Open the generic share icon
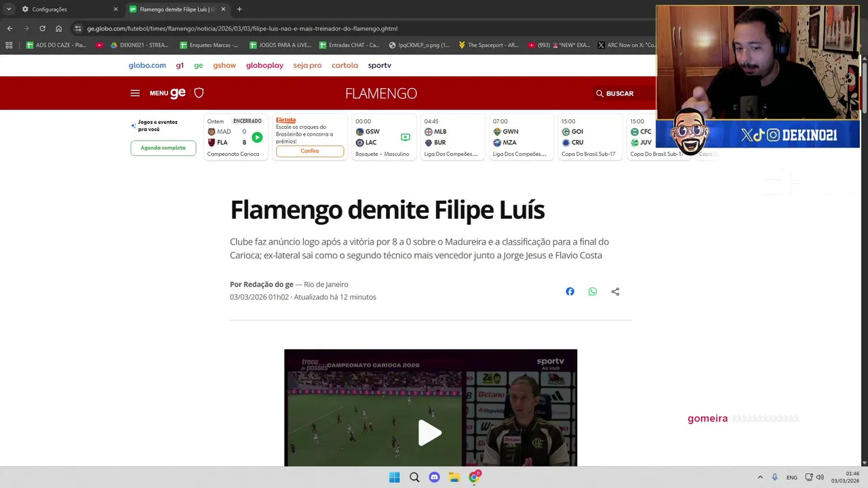Screen dimensions: 868x488 pos(615,291)
